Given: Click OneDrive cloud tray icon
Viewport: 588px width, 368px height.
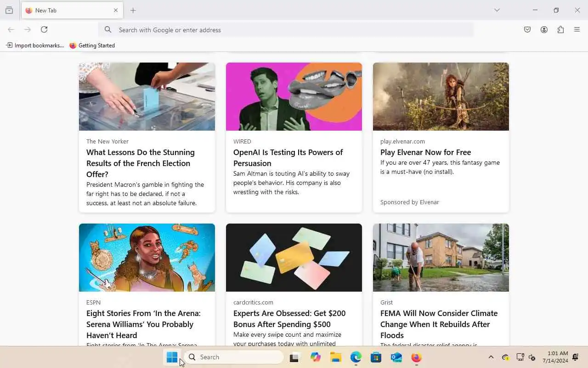Looking at the screenshot, I should pos(505,357).
